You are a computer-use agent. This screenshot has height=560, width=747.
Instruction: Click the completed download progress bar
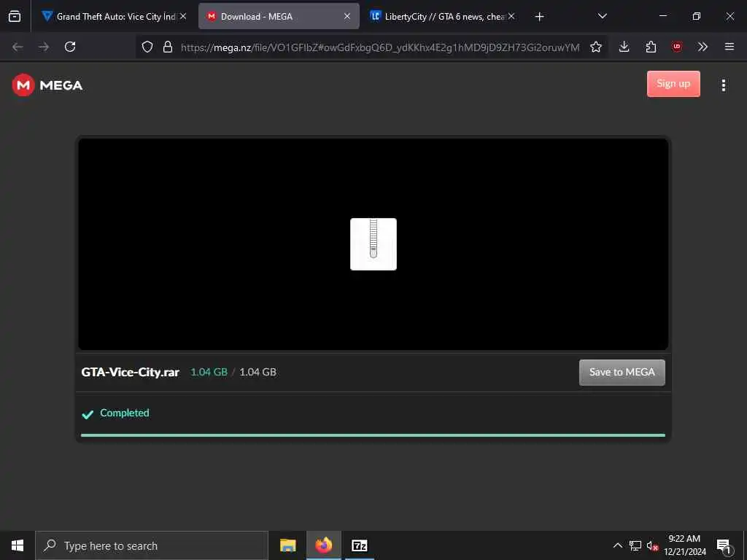[373, 435]
